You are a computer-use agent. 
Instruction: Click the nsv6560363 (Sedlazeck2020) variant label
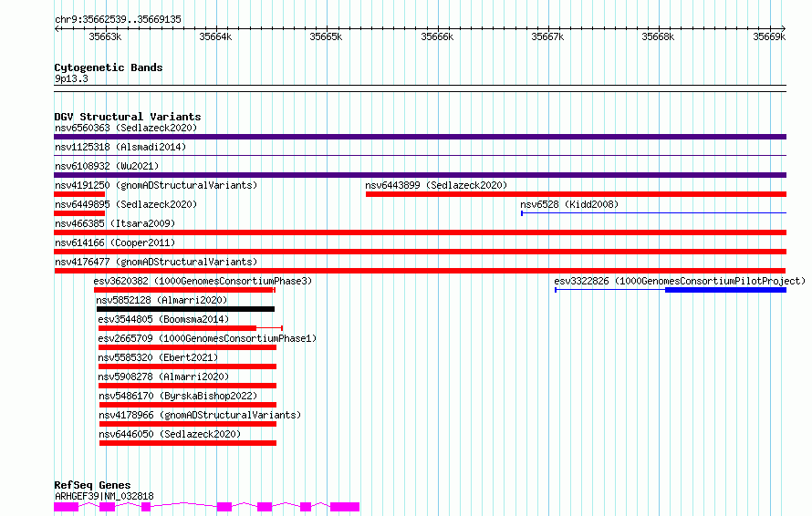[126, 128]
